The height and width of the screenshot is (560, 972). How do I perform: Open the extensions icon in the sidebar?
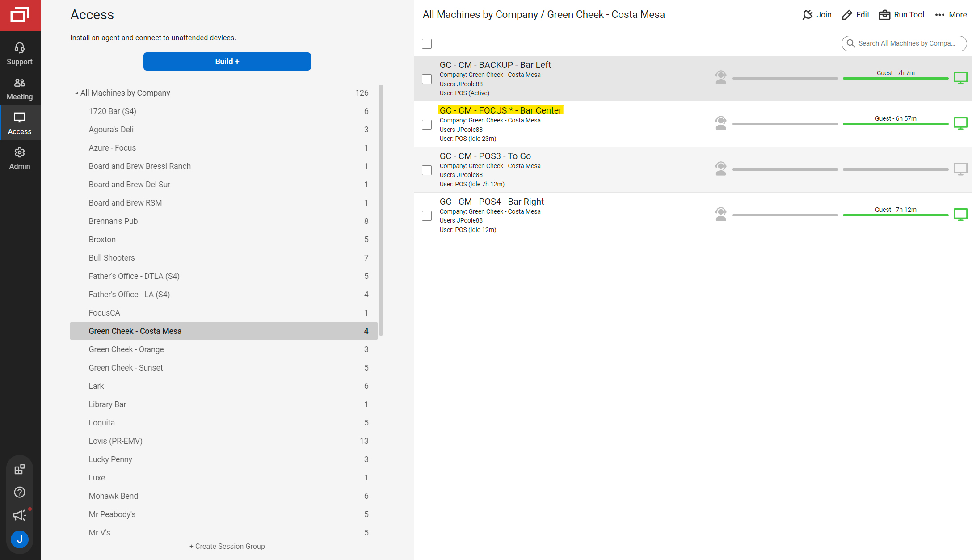pos(20,469)
